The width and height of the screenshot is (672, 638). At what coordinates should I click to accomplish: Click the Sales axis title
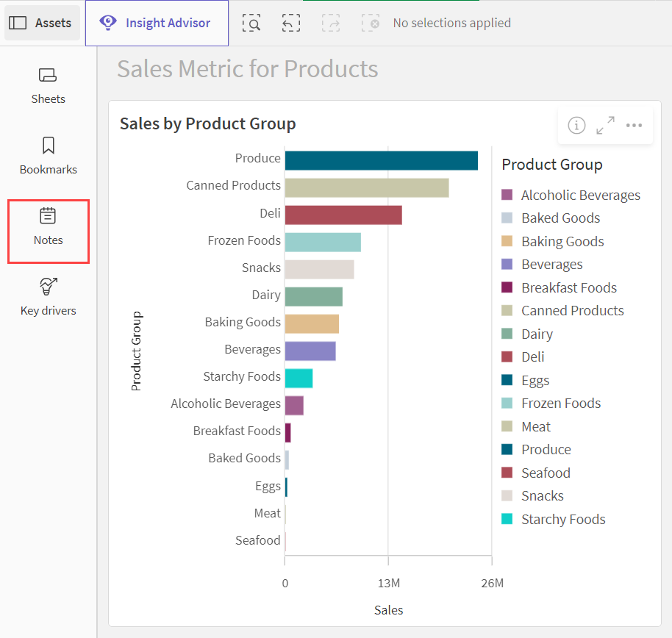coord(388,610)
